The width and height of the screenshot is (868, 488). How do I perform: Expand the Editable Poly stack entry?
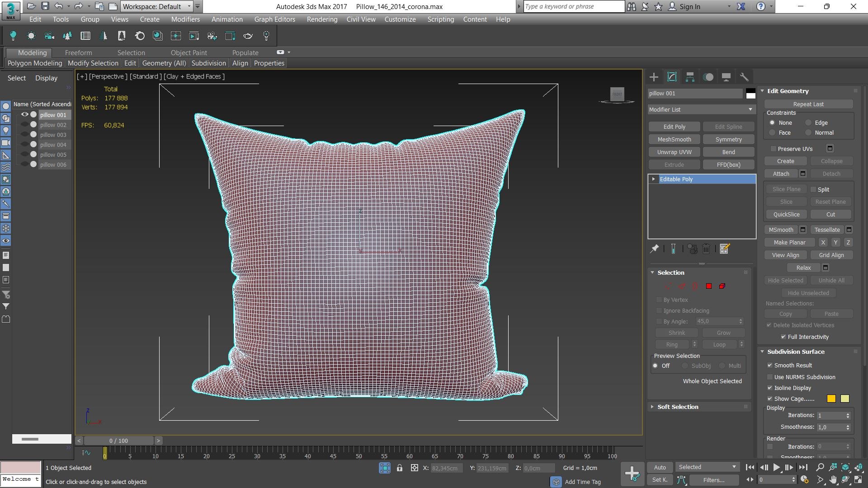(653, 179)
